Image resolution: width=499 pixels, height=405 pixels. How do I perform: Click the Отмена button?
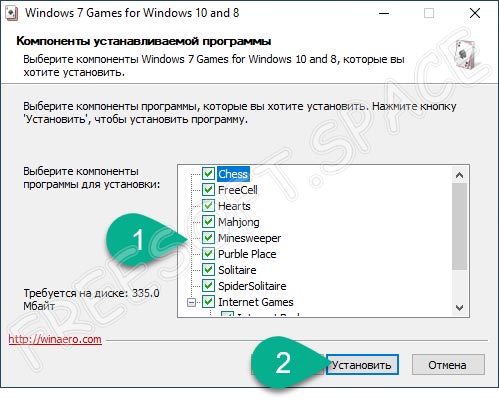[x=448, y=365]
